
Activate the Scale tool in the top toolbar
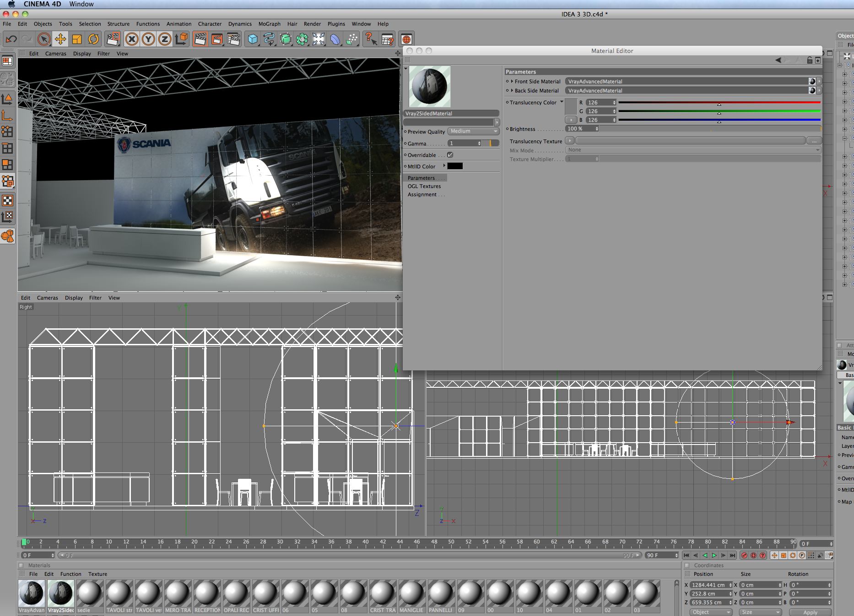coord(77,39)
